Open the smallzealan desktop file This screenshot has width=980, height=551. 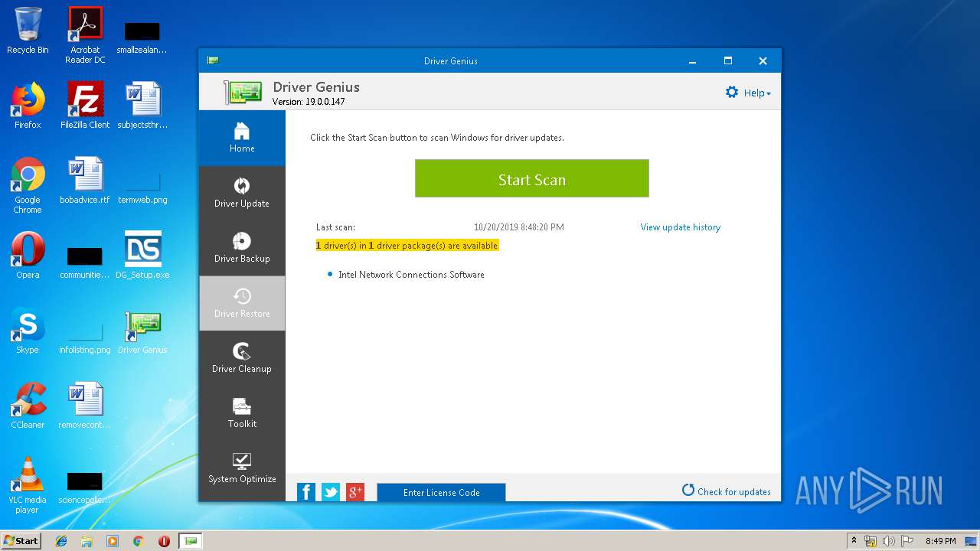[142, 38]
